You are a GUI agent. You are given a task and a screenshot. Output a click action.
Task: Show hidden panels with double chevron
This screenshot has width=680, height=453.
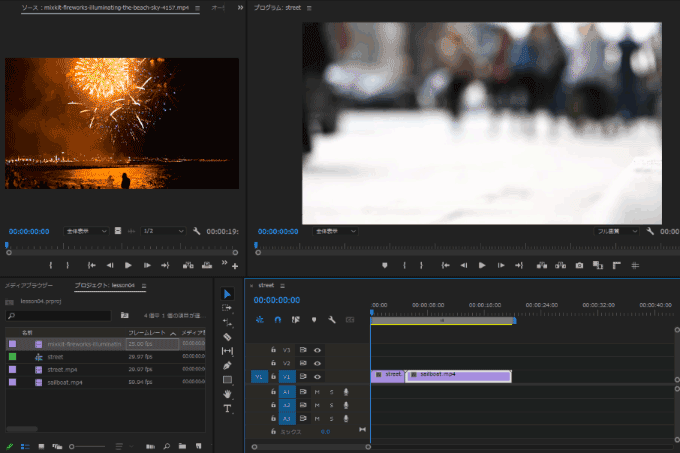(240, 7)
